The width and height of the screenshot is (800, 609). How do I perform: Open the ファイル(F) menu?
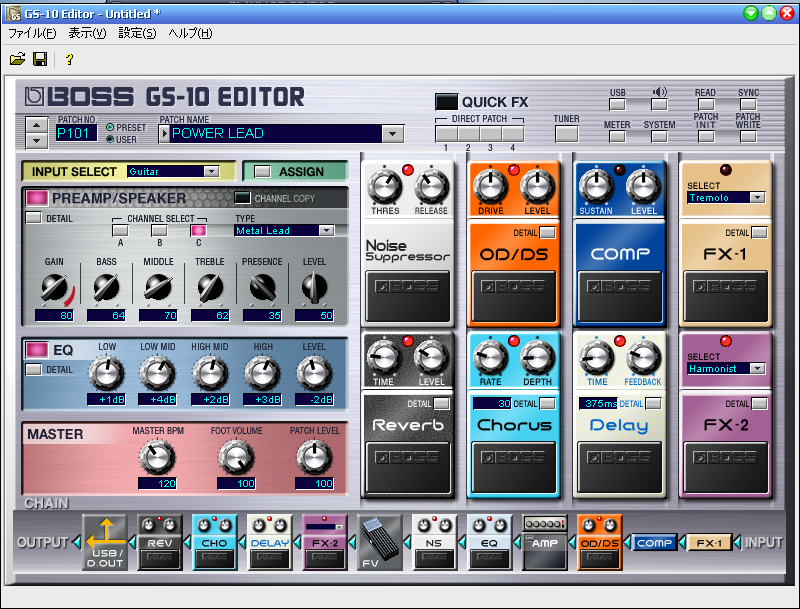point(32,34)
